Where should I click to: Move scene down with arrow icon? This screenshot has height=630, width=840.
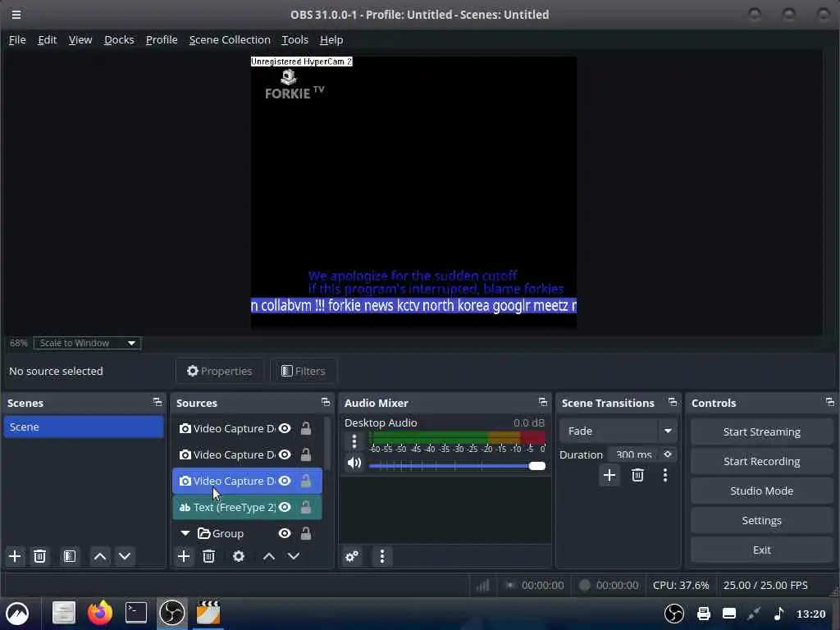pos(125,556)
